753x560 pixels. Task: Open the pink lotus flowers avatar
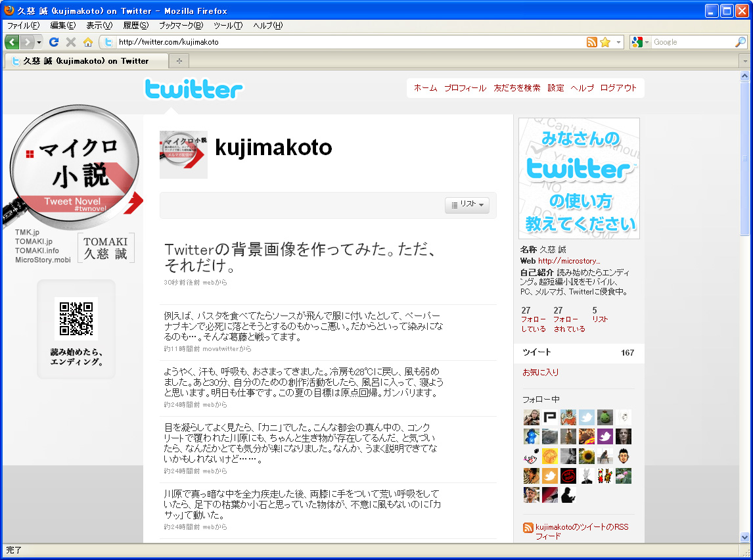click(x=624, y=476)
